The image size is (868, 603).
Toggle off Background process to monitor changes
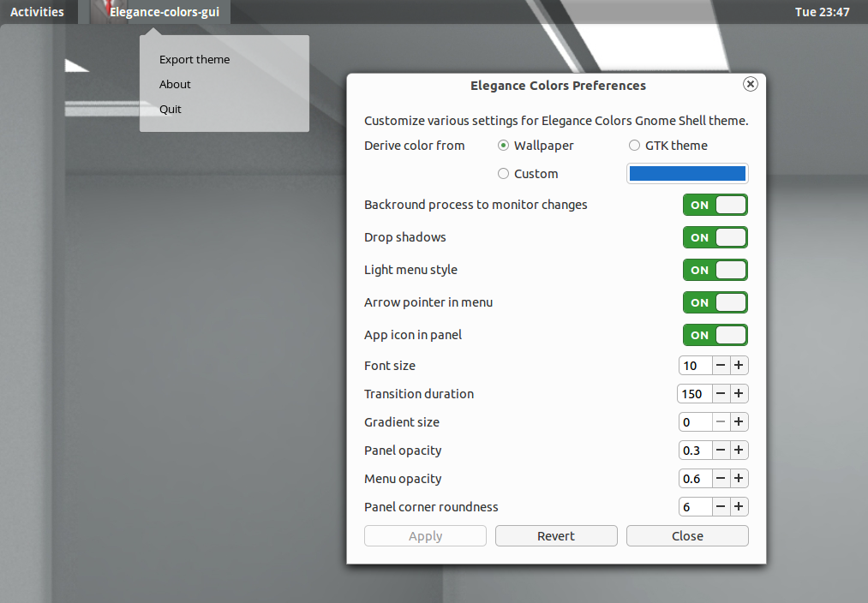(x=715, y=205)
